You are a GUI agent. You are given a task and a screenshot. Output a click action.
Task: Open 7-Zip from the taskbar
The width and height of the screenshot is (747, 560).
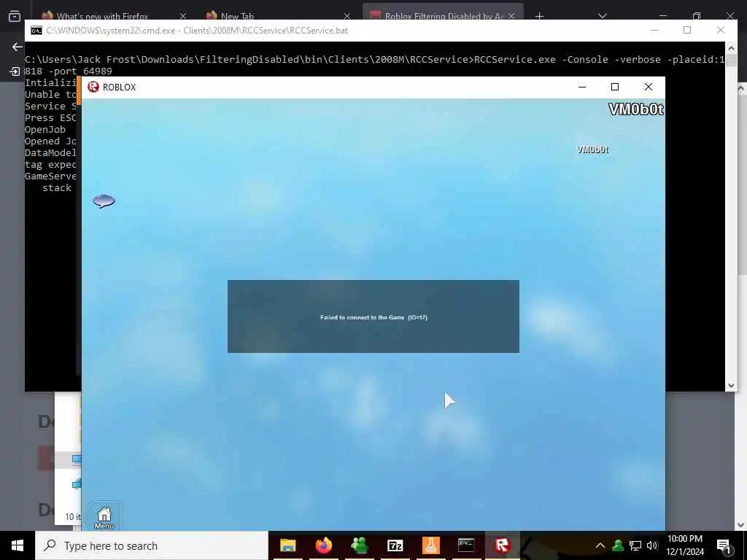tap(395, 545)
